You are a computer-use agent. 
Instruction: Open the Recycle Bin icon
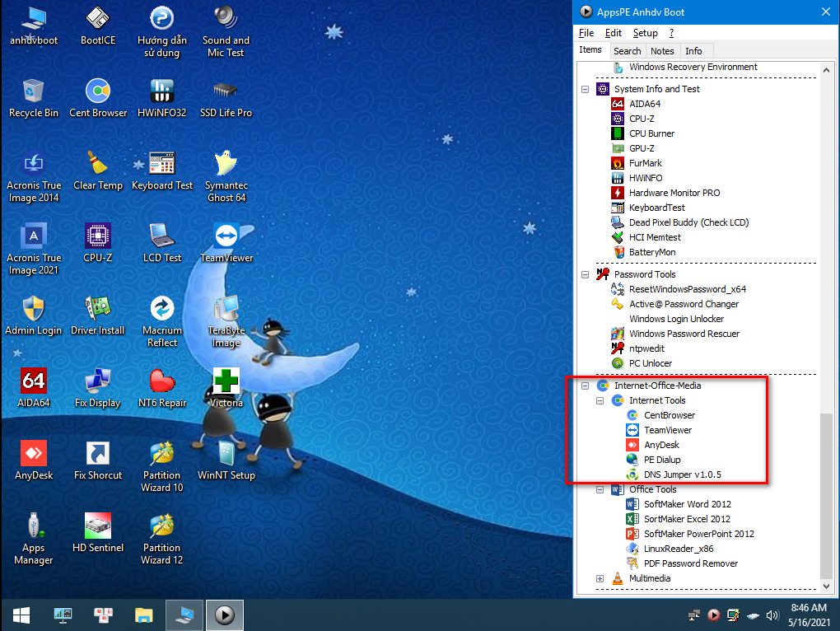point(34,98)
